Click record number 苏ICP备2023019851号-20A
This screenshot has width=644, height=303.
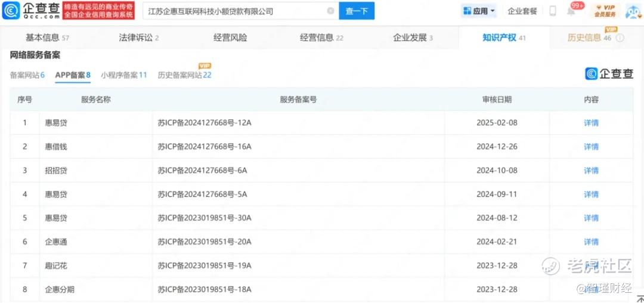coord(204,242)
